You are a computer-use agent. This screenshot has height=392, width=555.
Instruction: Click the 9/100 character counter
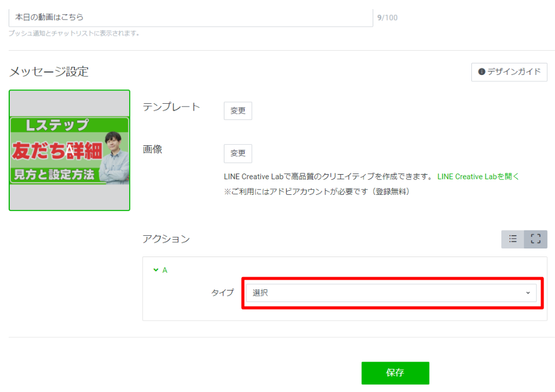387,18
